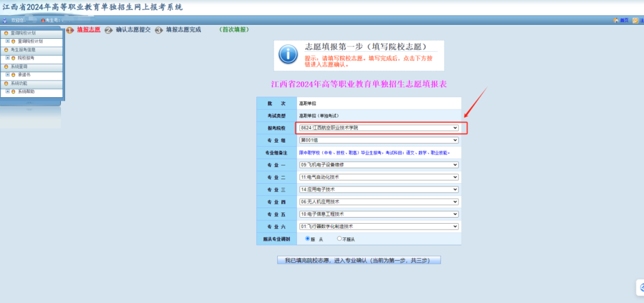Open the 专业一 dropdown showing 飞机电子设备维修
This screenshot has width=644, height=303.
[379, 165]
